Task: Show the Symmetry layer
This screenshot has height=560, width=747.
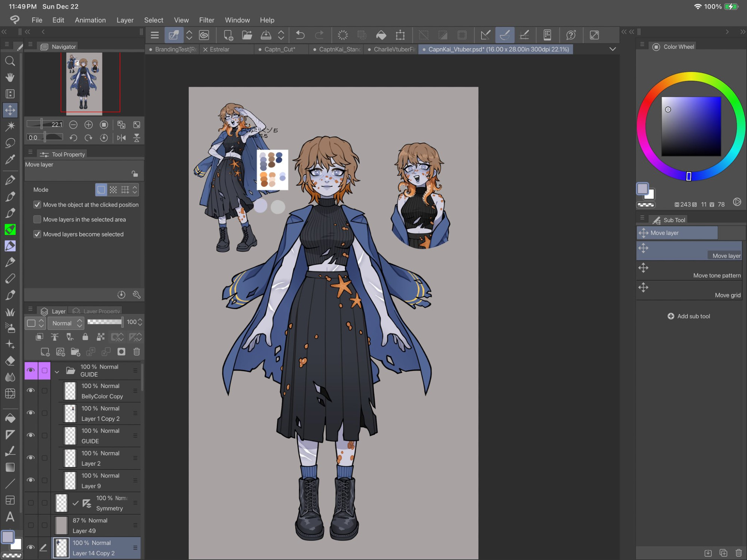Action: tap(31, 503)
